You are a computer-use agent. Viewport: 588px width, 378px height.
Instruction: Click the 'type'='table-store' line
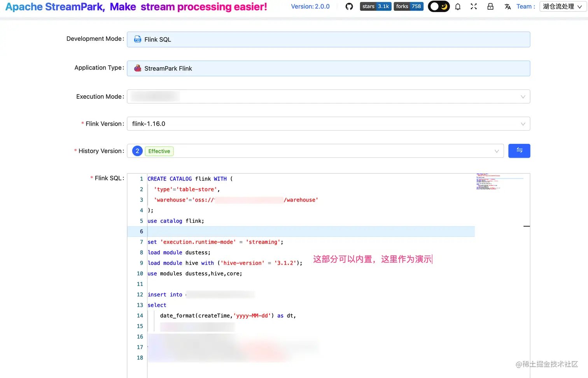tap(187, 189)
